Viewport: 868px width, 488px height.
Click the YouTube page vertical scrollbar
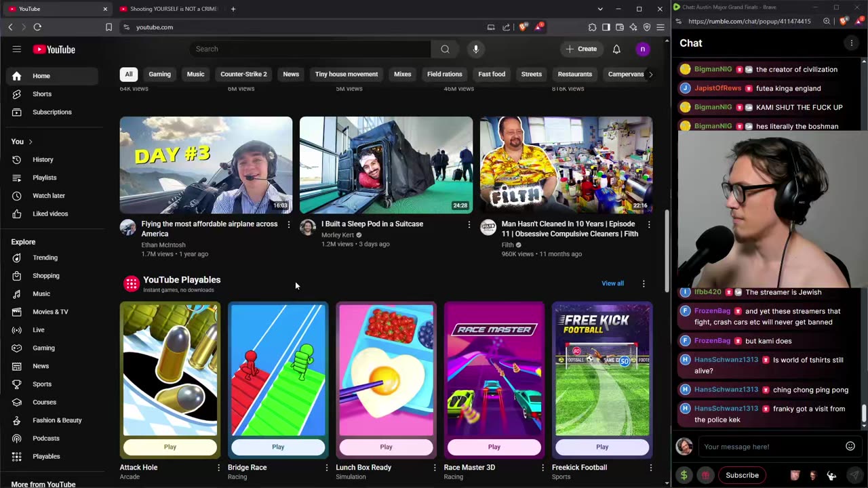[667, 249]
